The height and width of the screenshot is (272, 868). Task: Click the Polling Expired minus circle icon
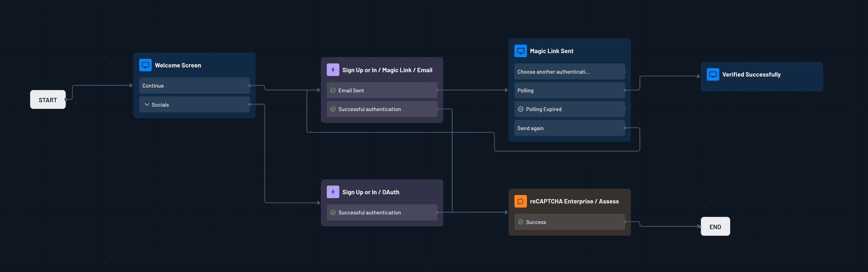[520, 109]
